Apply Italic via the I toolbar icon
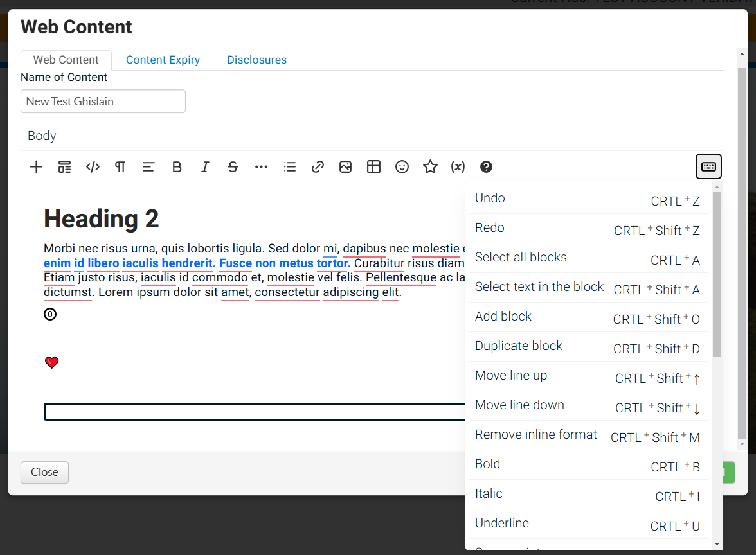This screenshot has height=555, width=756. point(205,167)
